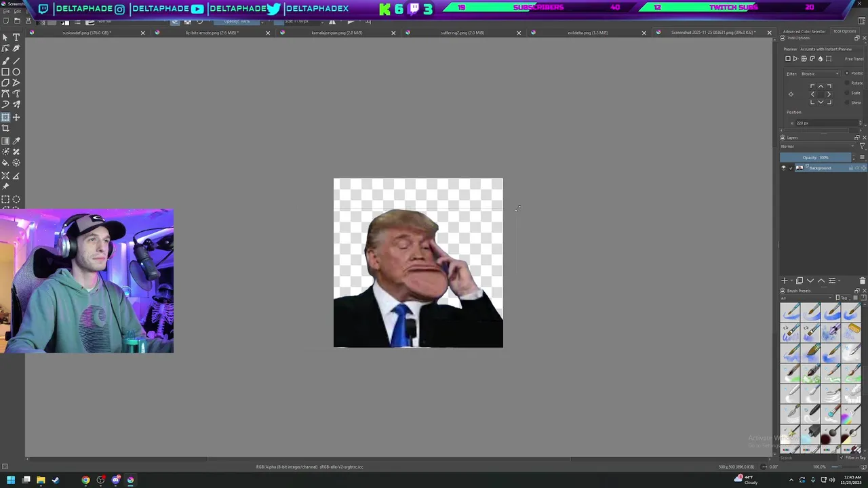Screen dimensions: 868x488
Task: Click the brush preset Search field
Action: (x=808, y=457)
